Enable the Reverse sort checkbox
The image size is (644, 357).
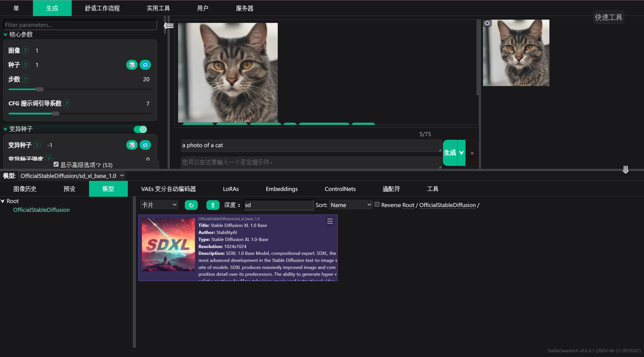click(x=377, y=204)
